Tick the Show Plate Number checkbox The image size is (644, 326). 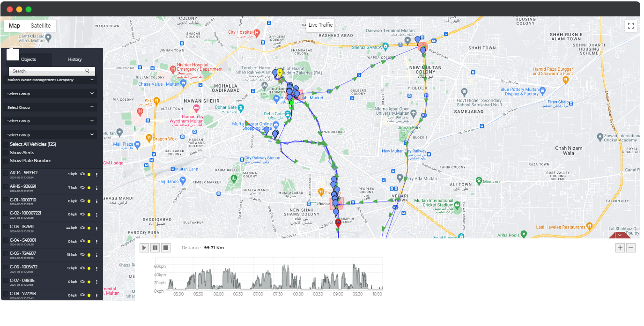[x=6, y=161]
